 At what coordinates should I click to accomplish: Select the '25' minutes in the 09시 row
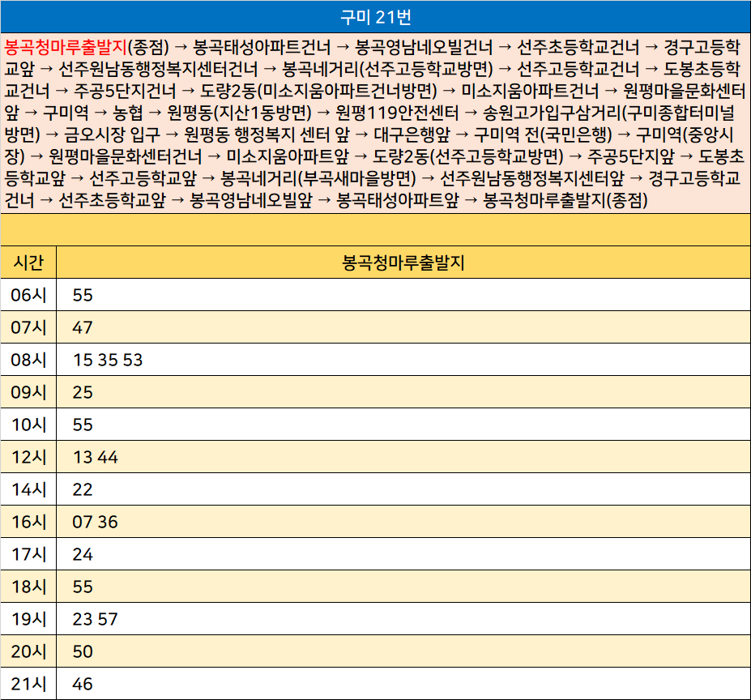[x=83, y=392]
